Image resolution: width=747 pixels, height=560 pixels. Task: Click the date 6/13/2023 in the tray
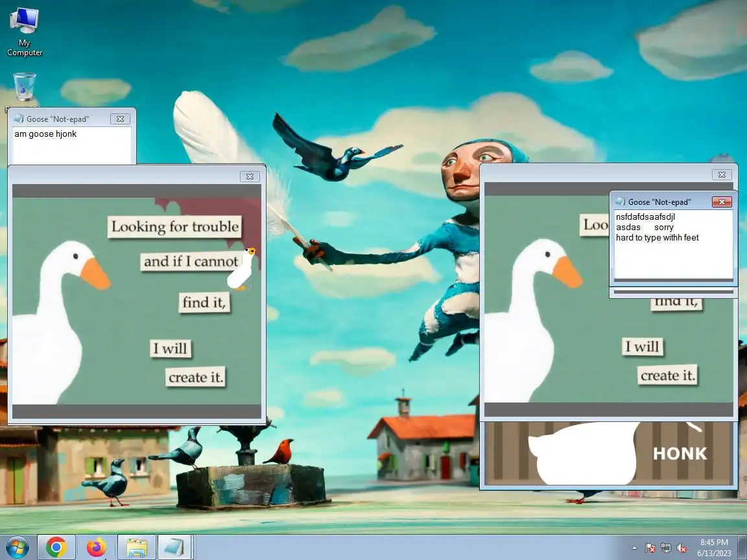tap(714, 554)
